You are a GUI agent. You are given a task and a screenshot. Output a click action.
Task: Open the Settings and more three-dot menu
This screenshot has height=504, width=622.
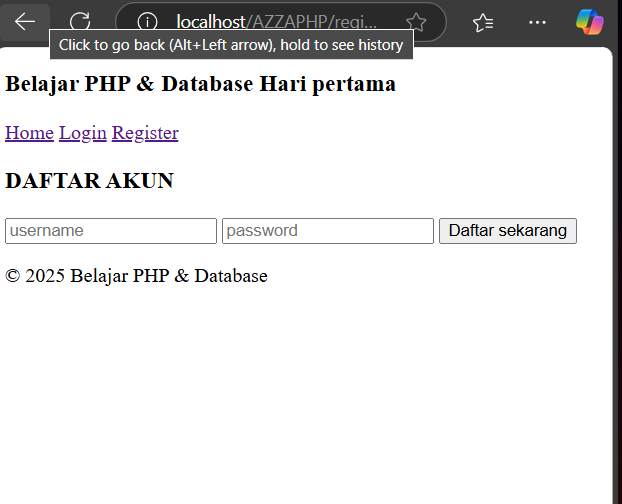(538, 23)
